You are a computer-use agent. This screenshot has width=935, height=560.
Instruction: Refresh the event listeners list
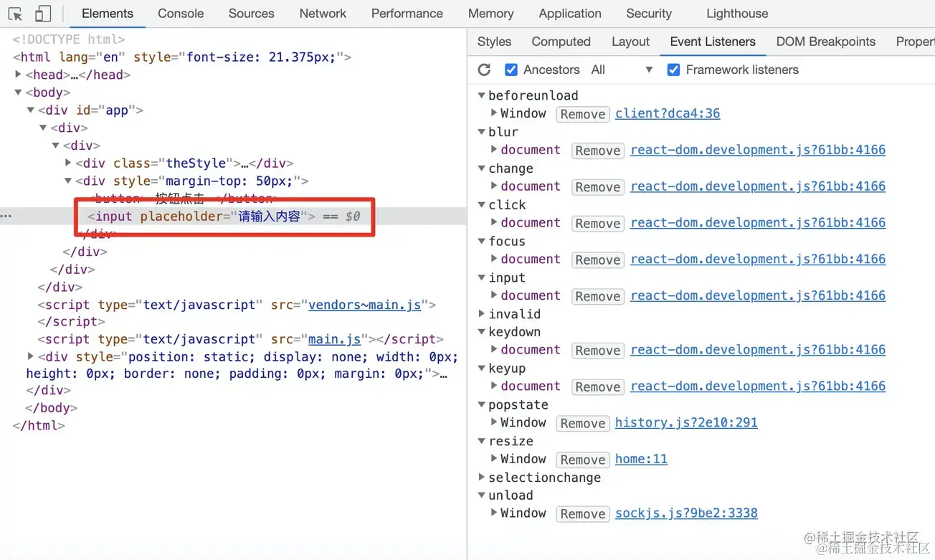tap(485, 70)
